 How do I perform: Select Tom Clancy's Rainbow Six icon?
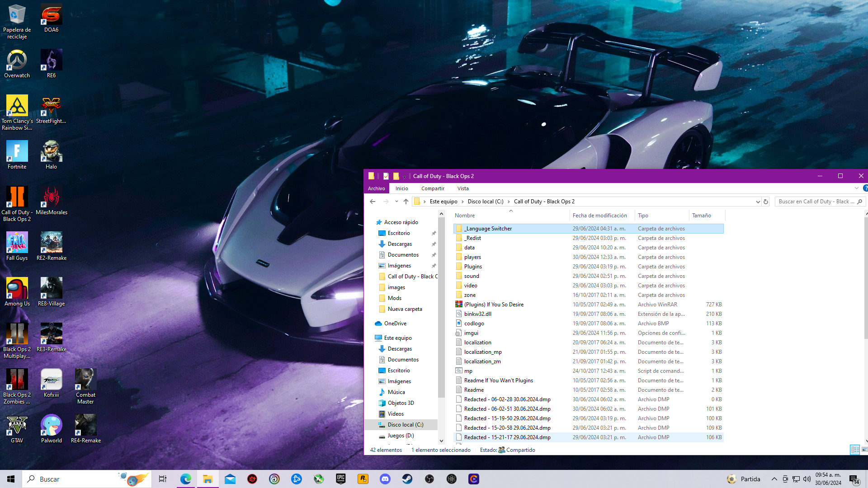17,113
